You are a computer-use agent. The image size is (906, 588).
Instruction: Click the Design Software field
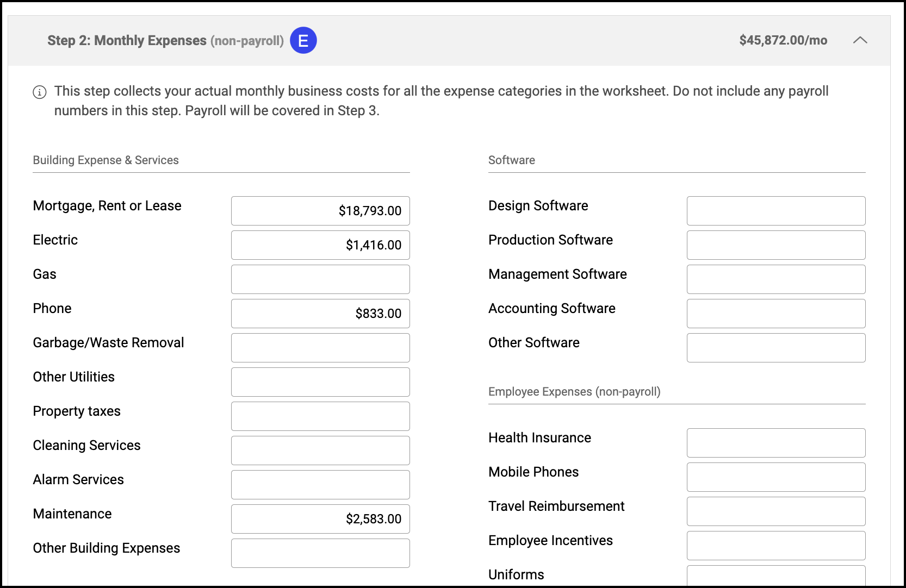(776, 211)
